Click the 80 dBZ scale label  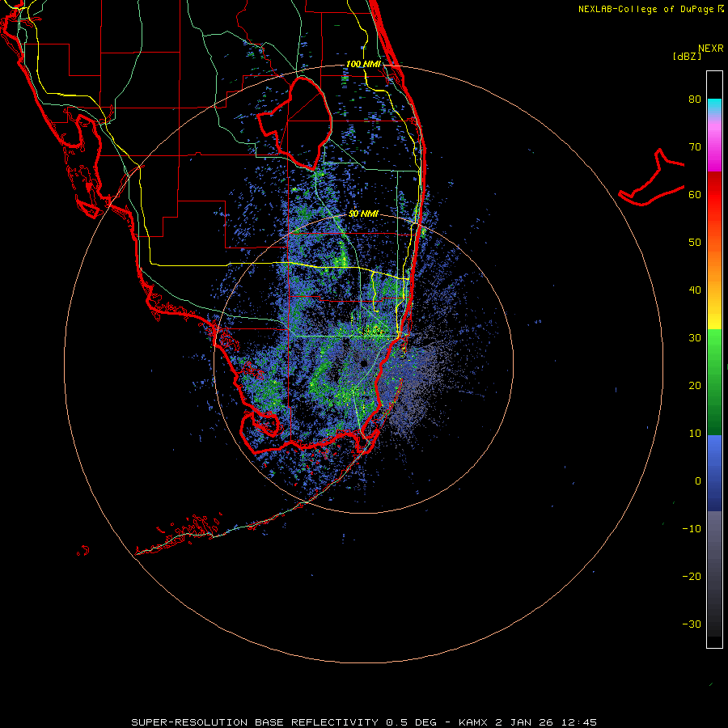click(695, 99)
